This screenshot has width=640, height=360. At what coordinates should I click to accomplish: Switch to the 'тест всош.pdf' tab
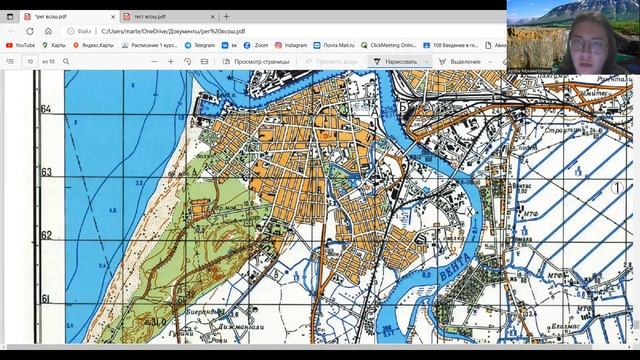169,17
